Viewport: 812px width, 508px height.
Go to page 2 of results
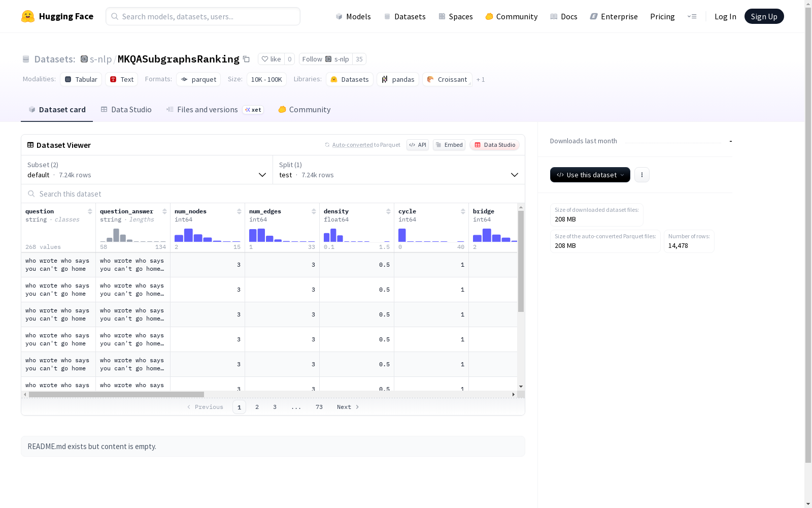(x=257, y=407)
